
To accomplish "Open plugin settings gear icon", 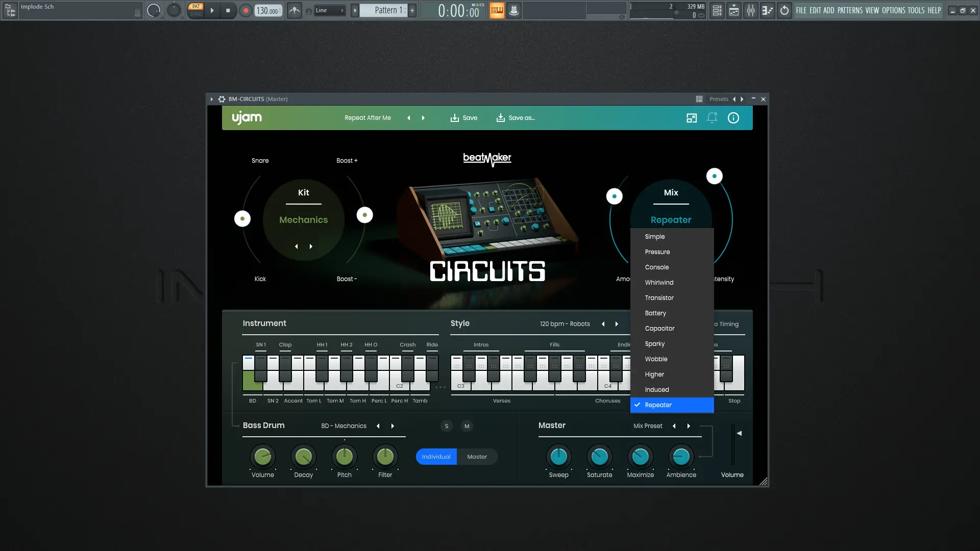I will coord(222,99).
